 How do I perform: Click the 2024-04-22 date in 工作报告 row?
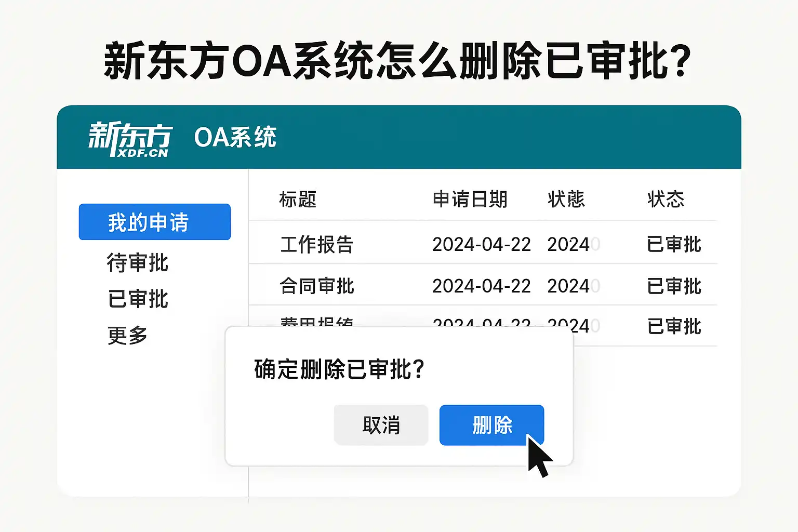tap(482, 244)
